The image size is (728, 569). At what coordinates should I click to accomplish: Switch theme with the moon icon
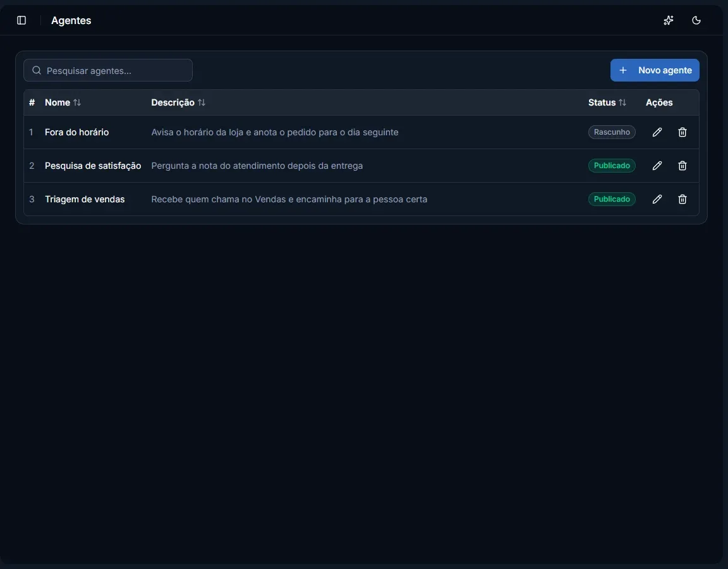pos(696,20)
